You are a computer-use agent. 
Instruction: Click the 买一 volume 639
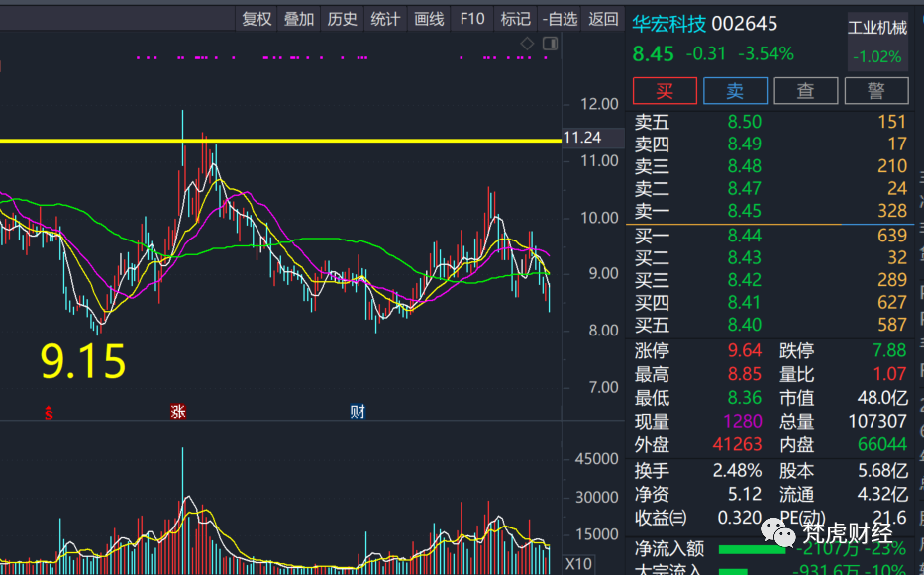pyautogui.click(x=892, y=236)
